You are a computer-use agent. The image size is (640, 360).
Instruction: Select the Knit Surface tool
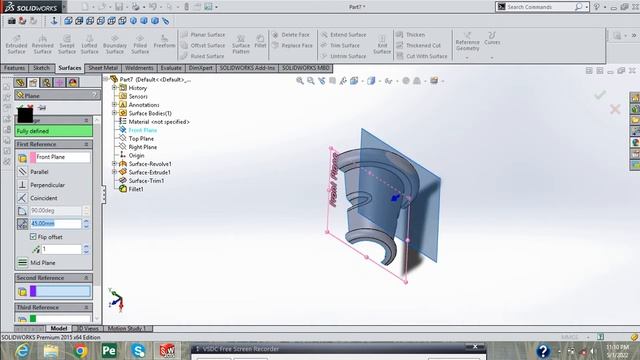tap(382, 44)
